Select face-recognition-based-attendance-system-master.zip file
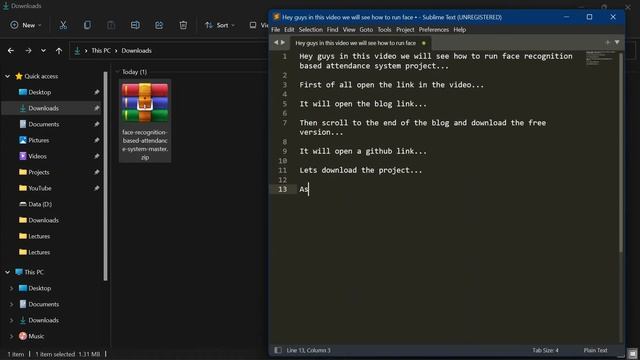 pos(145,121)
